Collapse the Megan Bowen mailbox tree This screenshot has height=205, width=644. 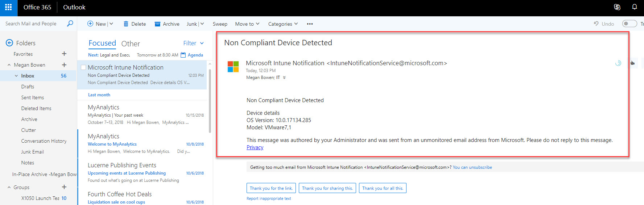click(x=9, y=65)
